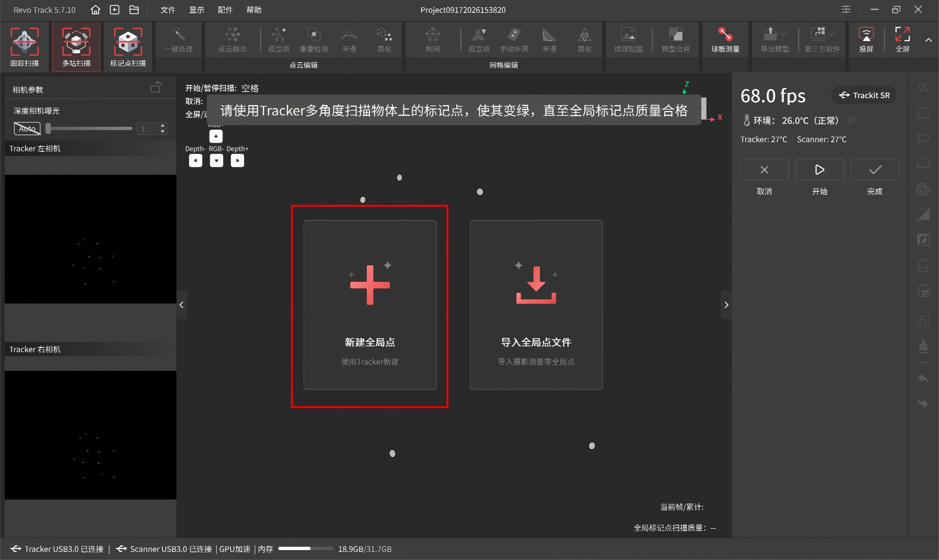This screenshot has width=939, height=560.
Task: Collapse the left camera panel arrow
Action: point(182,305)
